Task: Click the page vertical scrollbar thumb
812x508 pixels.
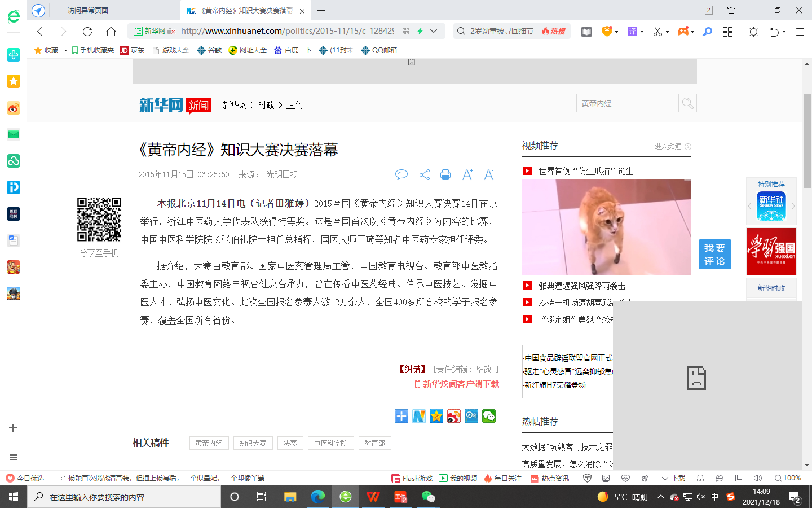Action: coord(807,141)
